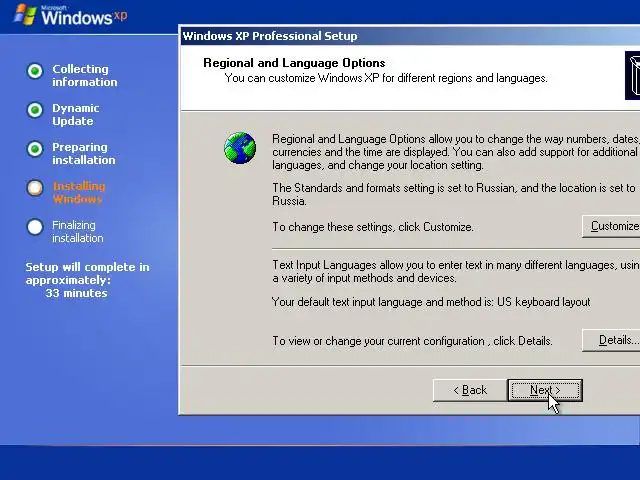Go back with the Back button

470,390
